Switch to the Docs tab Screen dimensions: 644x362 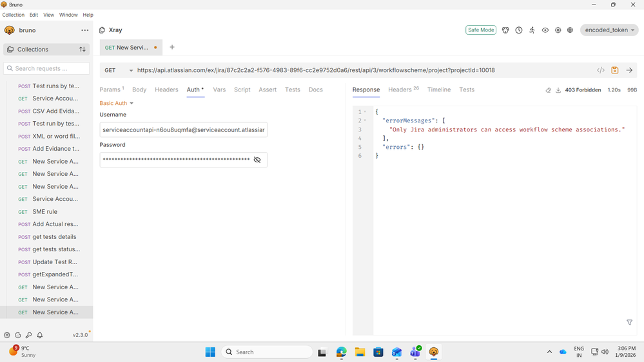click(x=315, y=90)
